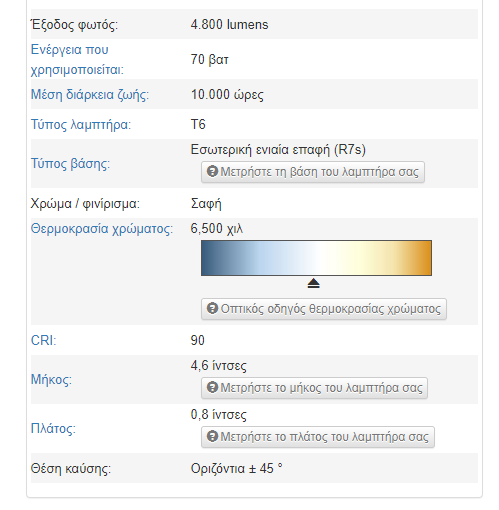Click the color temperature gradient bar
The width and height of the screenshot is (499, 510).
point(316,258)
